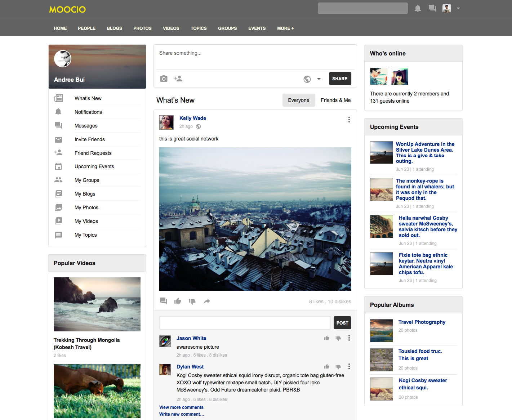Viewport: 512px width, 420px height.
Task: Click the My Videos play icon
Action: click(x=58, y=221)
